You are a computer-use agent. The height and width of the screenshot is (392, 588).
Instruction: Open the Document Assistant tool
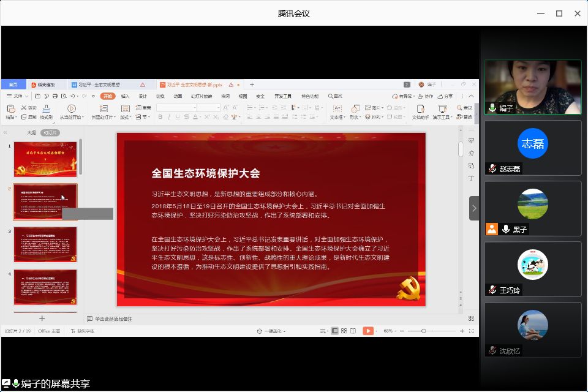pyautogui.click(x=420, y=111)
